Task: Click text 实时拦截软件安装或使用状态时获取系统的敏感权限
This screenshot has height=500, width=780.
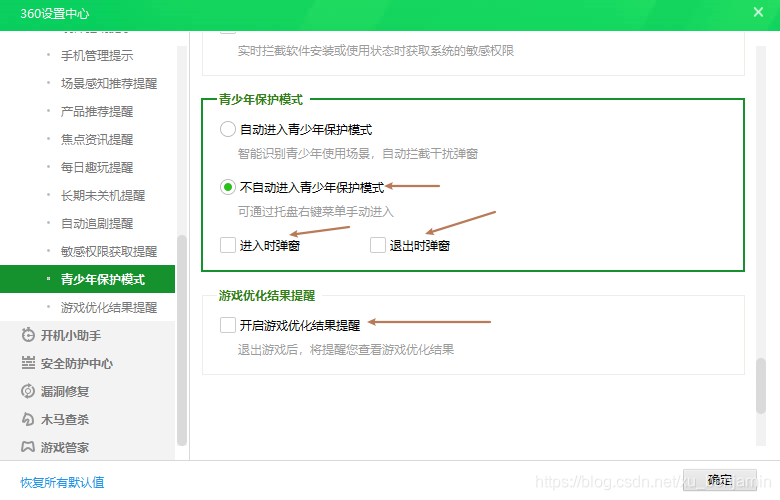Action: coord(376,51)
